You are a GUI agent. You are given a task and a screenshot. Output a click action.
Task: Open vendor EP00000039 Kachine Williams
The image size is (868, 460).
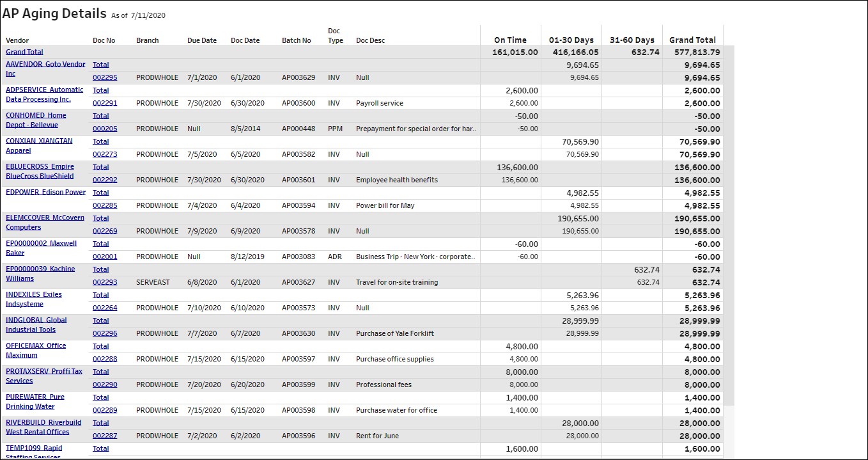coord(40,274)
